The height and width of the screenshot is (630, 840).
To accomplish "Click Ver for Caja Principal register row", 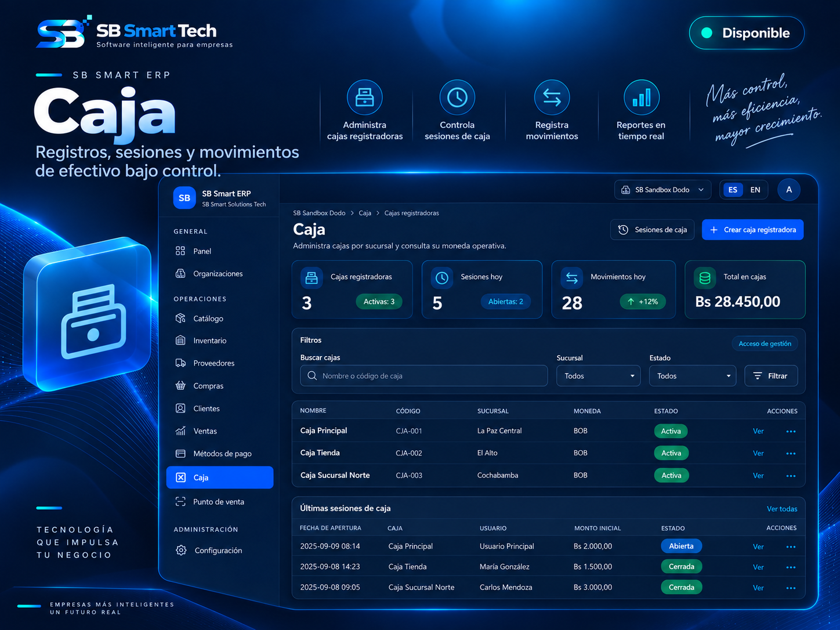I will point(758,432).
